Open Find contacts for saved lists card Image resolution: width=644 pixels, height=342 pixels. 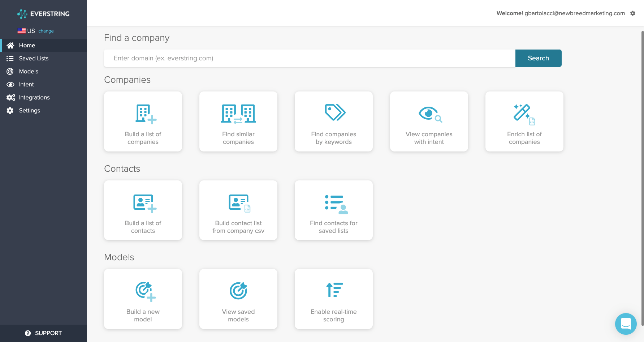coord(334,210)
